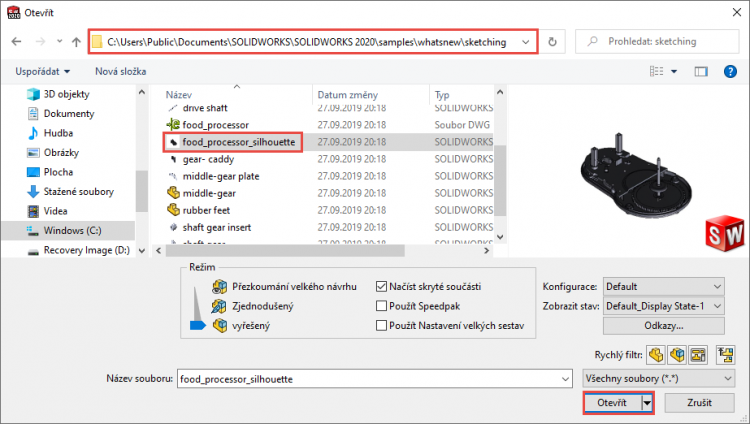Open the Konfigurace dropdown
Image resolution: width=750 pixels, height=424 pixels.
[x=663, y=287]
